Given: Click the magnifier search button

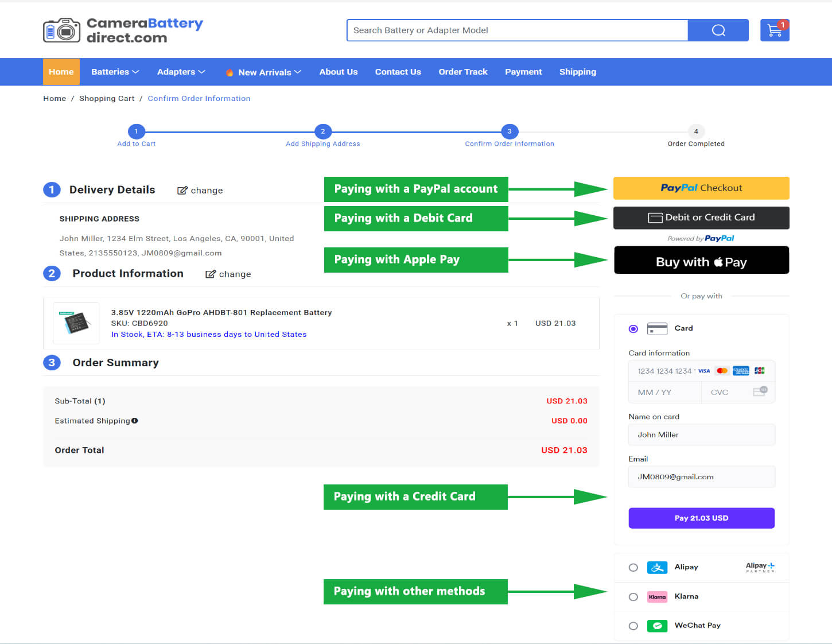Looking at the screenshot, I should click(x=718, y=30).
